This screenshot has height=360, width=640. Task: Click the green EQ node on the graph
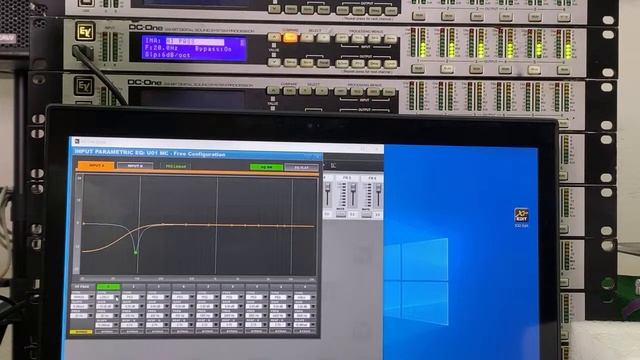[x=136, y=253]
